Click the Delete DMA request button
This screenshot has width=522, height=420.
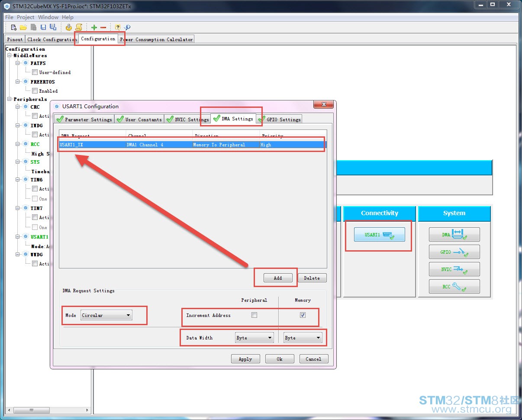tap(312, 278)
